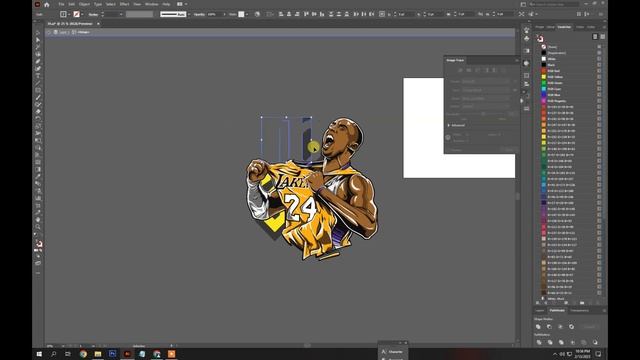
Task: Switch to the Transparency tab
Action: pos(580,311)
